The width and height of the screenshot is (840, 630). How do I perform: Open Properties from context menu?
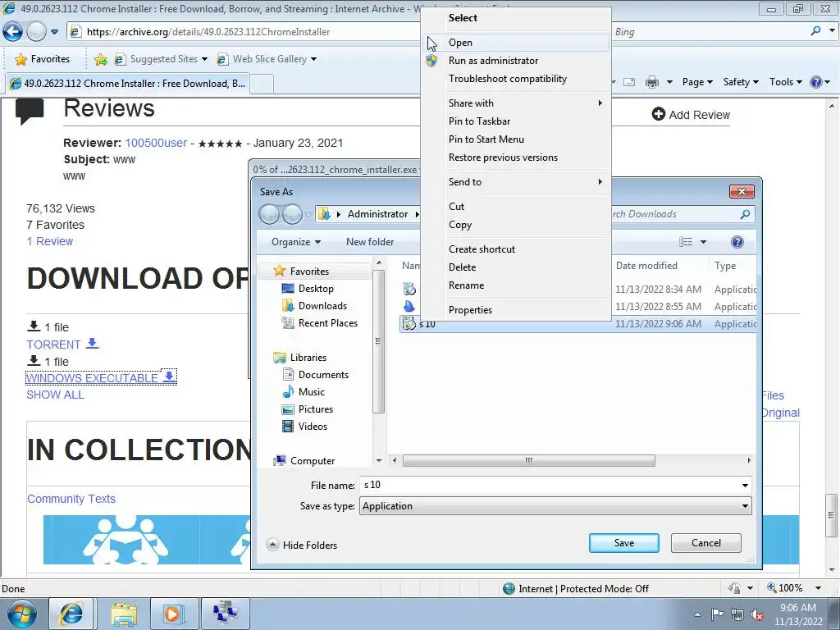[516, 309]
